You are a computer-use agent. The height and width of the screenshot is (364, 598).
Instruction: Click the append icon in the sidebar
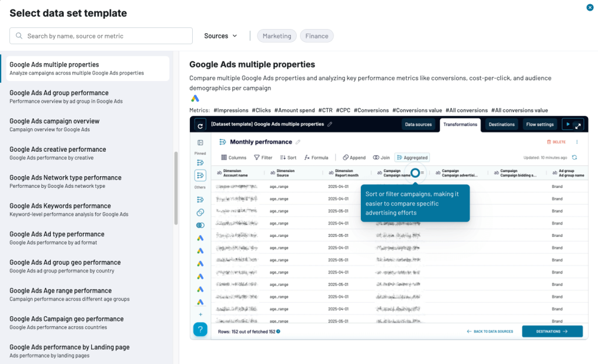200,212
